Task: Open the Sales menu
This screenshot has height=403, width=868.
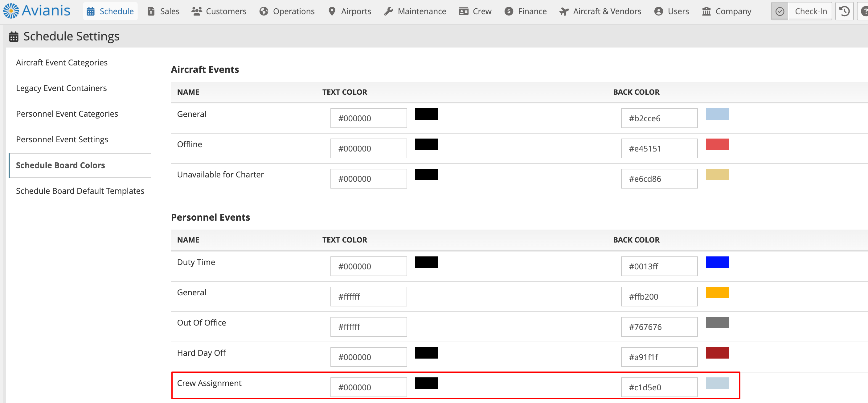Action: coord(163,11)
